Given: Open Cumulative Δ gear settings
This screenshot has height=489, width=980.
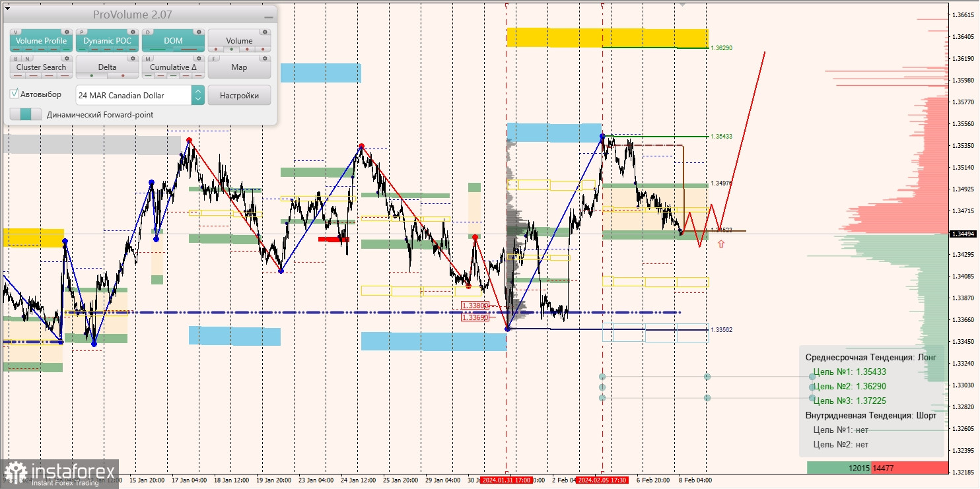Looking at the screenshot, I should (199, 58).
